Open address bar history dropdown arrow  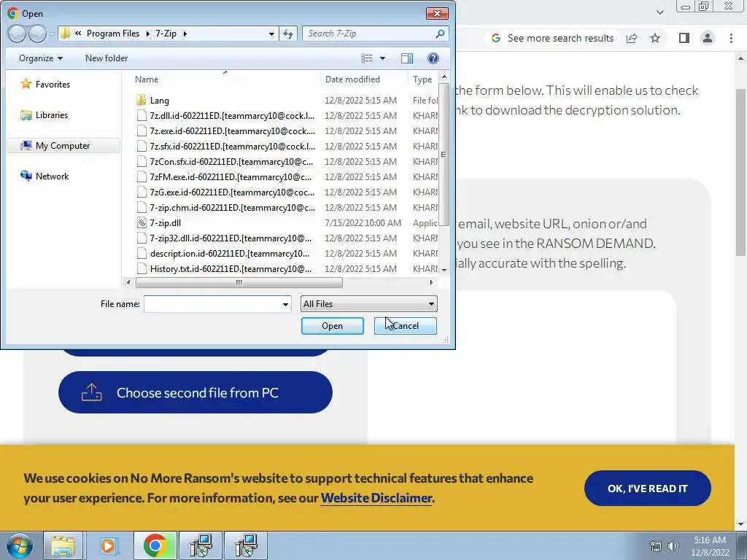[271, 34]
